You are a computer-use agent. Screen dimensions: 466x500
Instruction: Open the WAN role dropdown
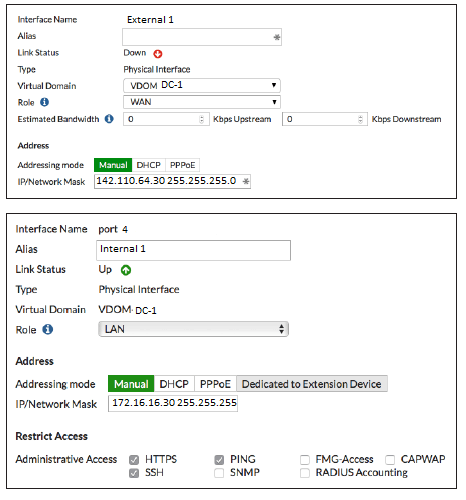tap(202, 102)
